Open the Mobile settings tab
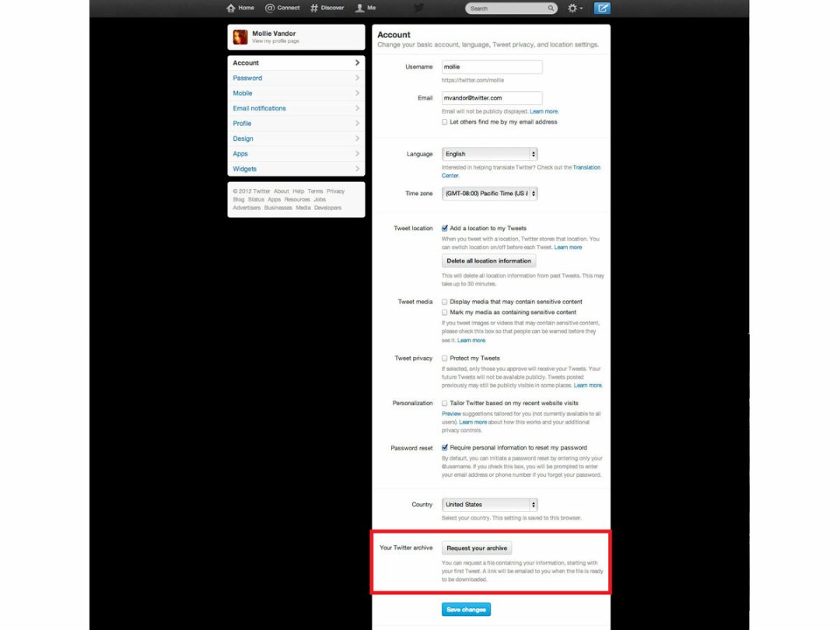 pos(296,93)
